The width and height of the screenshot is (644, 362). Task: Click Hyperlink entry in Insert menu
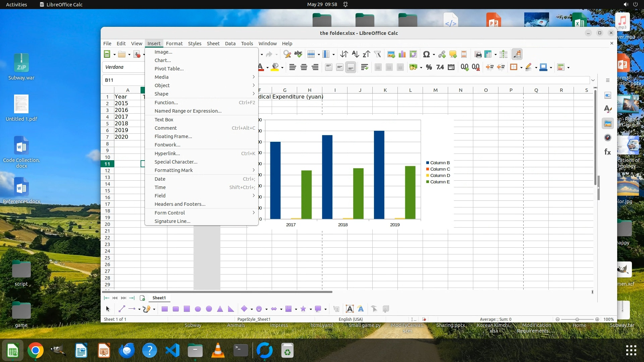tap(167, 154)
